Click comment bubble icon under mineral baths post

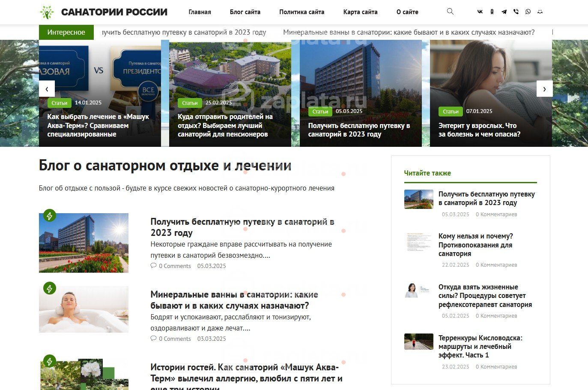click(153, 339)
